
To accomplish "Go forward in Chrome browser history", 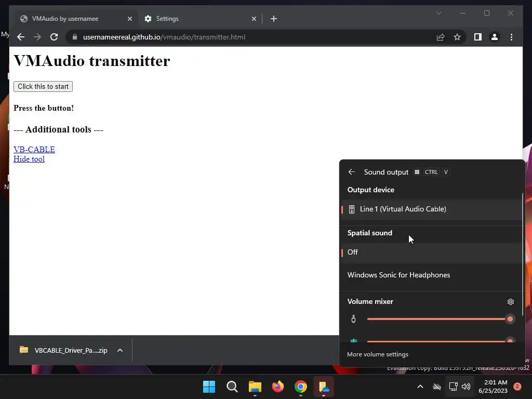I will pyautogui.click(x=37, y=37).
